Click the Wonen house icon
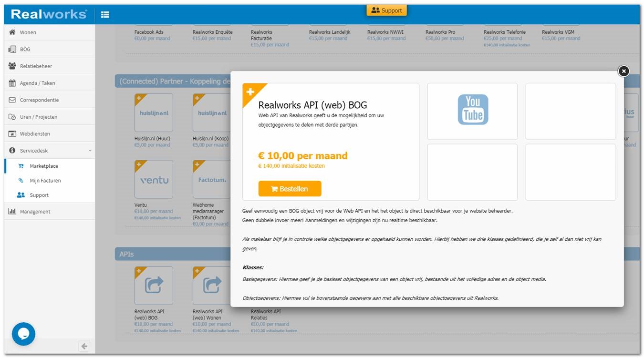644x358 pixels. [x=12, y=32]
